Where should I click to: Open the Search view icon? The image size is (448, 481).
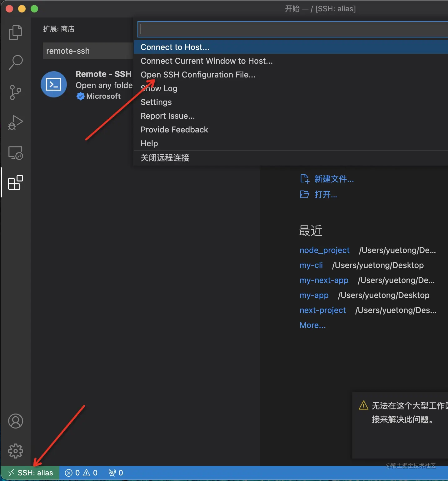pyautogui.click(x=15, y=62)
